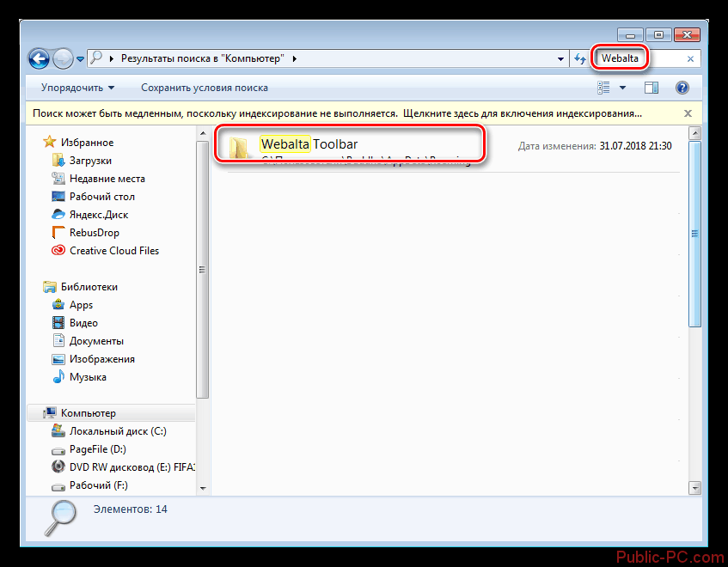Click the Forward navigation arrow button
The width and height of the screenshot is (728, 567).
64,58
